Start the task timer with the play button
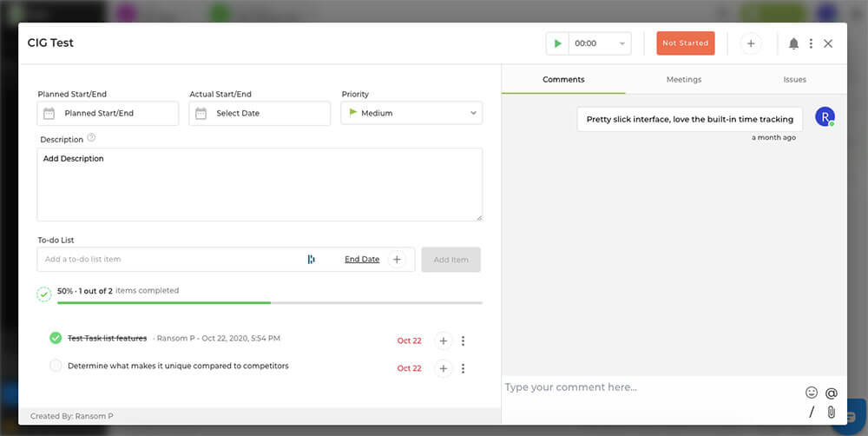 point(558,43)
